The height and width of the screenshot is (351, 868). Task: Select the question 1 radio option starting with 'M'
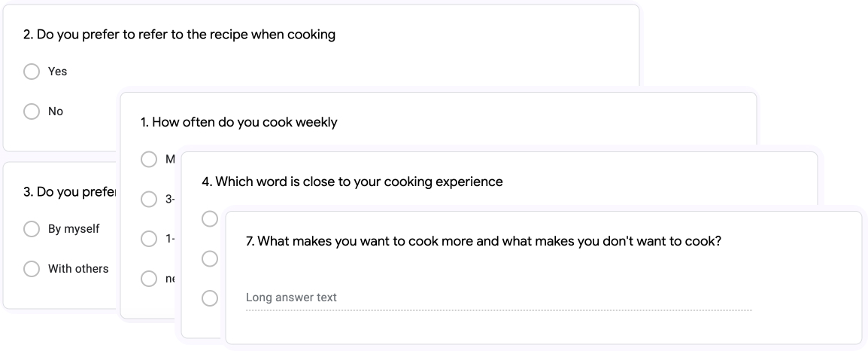pyautogui.click(x=149, y=160)
